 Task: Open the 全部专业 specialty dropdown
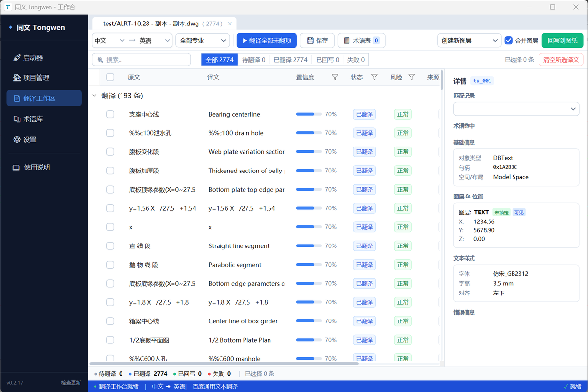[203, 41]
